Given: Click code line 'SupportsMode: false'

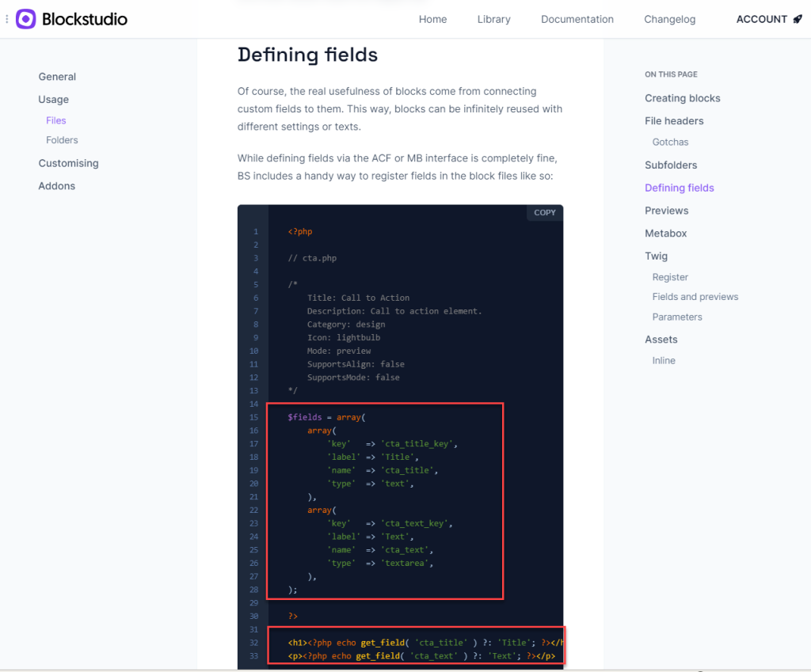Looking at the screenshot, I should [353, 378].
